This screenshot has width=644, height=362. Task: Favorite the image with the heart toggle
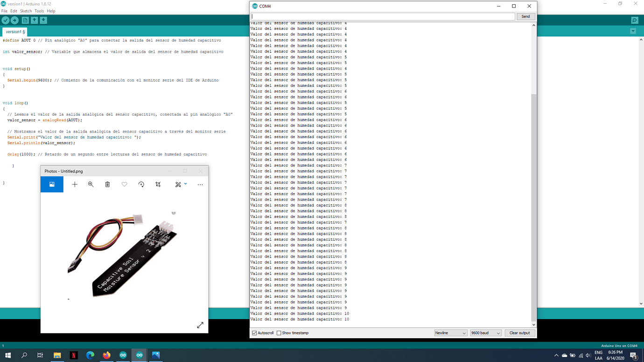click(x=124, y=184)
